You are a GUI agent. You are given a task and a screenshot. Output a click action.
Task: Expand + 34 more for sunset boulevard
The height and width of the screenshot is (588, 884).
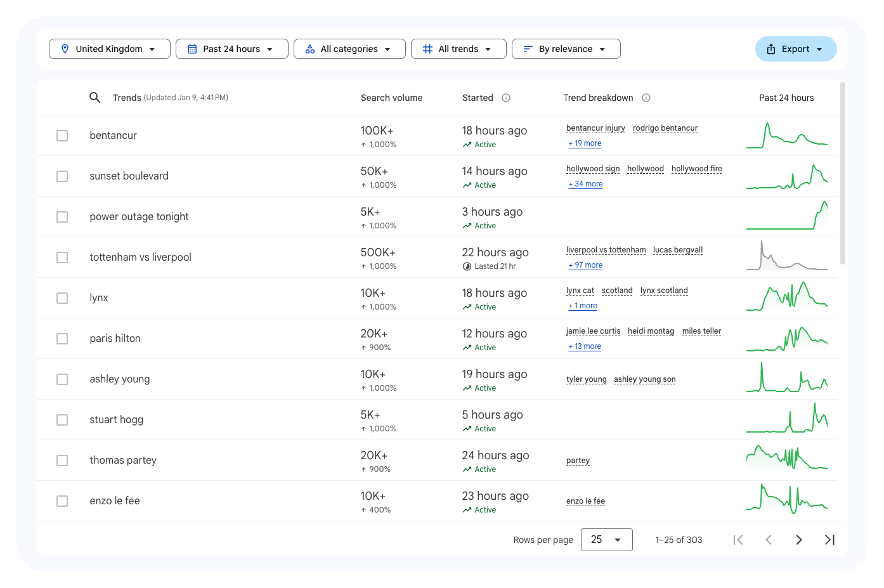[586, 184]
